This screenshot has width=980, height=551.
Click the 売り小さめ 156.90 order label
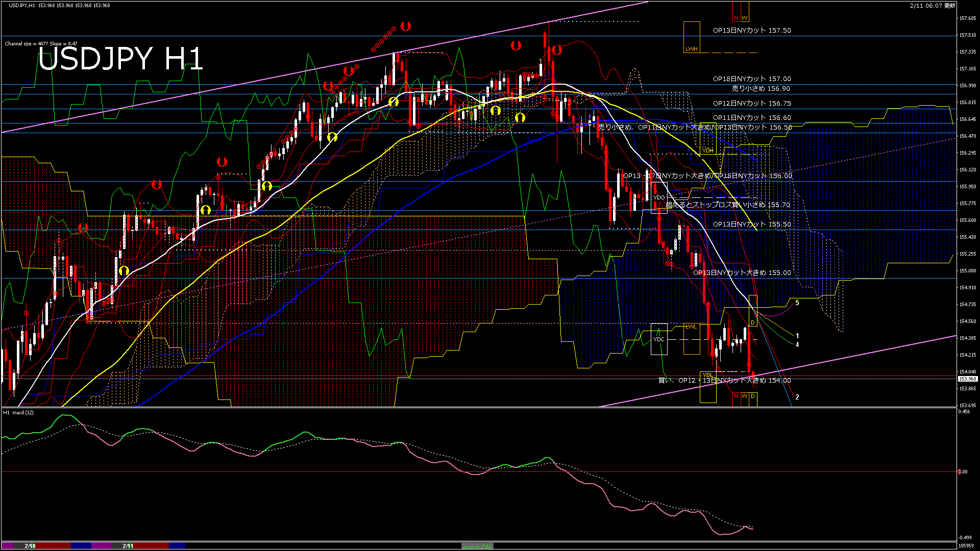click(x=761, y=89)
